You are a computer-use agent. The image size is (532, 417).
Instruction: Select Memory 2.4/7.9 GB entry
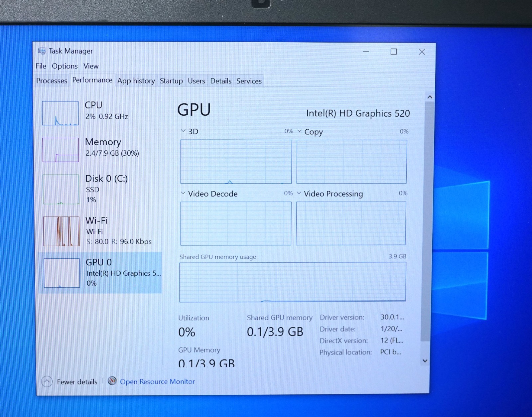pyautogui.click(x=100, y=150)
